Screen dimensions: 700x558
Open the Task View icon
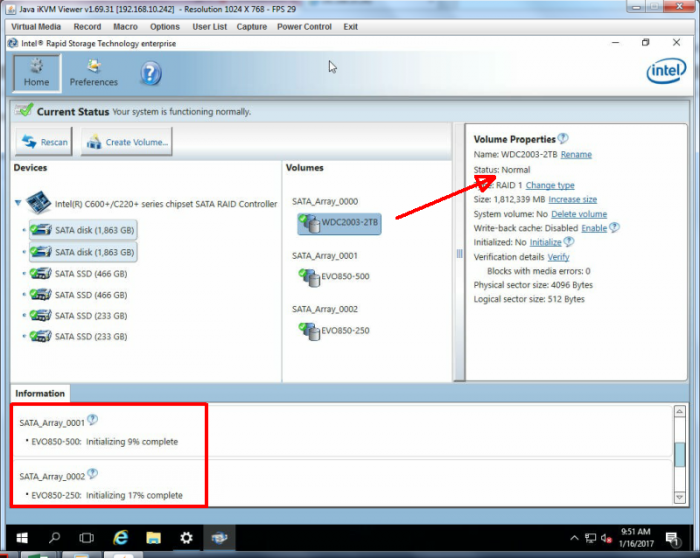point(87,538)
